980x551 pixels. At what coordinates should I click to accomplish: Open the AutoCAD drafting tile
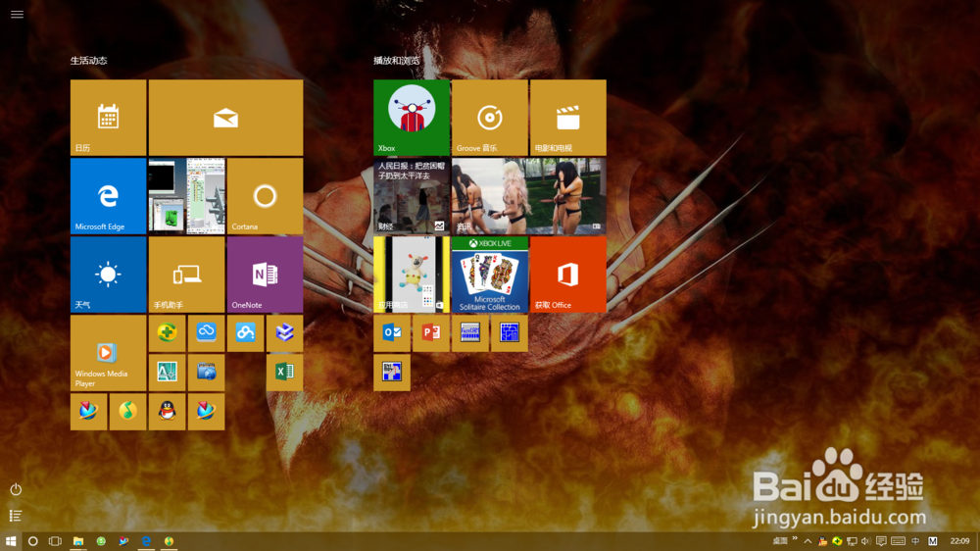pyautogui.click(x=167, y=373)
